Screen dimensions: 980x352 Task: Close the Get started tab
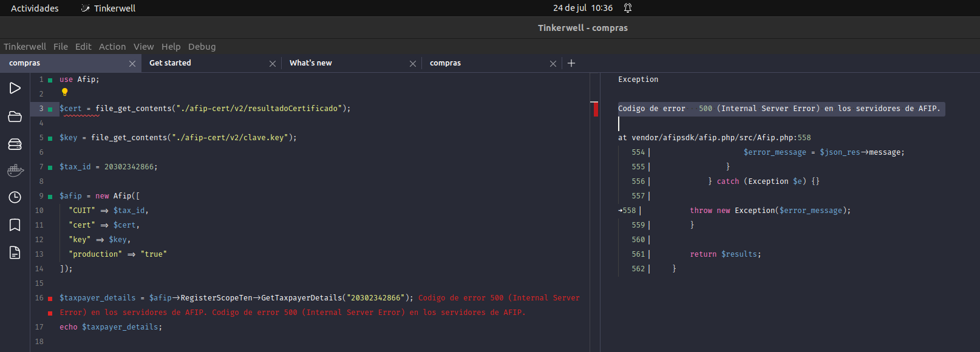tap(273, 64)
